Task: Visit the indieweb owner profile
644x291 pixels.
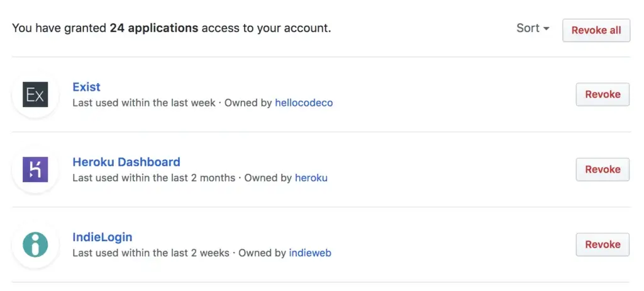Action: pyautogui.click(x=310, y=253)
